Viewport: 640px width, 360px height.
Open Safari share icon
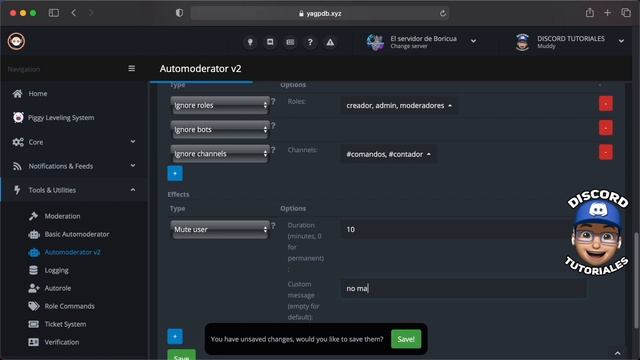pyautogui.click(x=589, y=13)
